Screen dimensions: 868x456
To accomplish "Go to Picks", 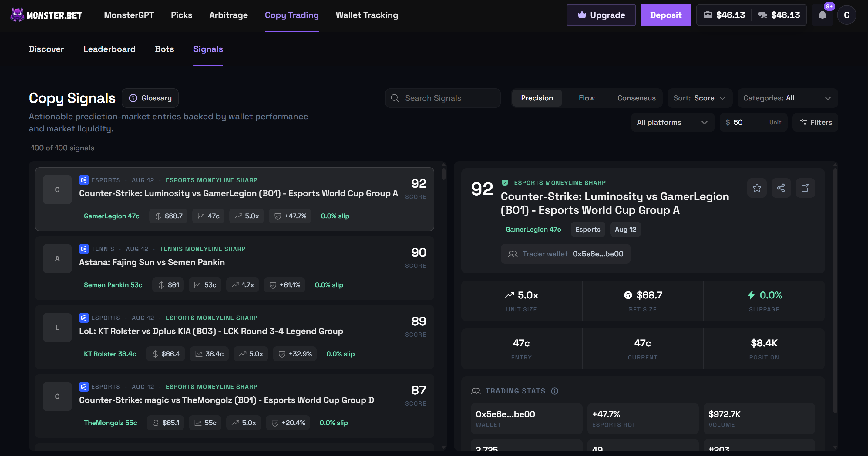I will [x=181, y=15].
